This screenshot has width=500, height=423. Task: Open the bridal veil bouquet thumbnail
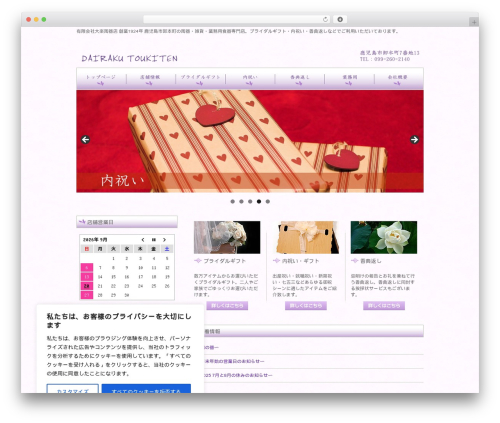coord(227,237)
